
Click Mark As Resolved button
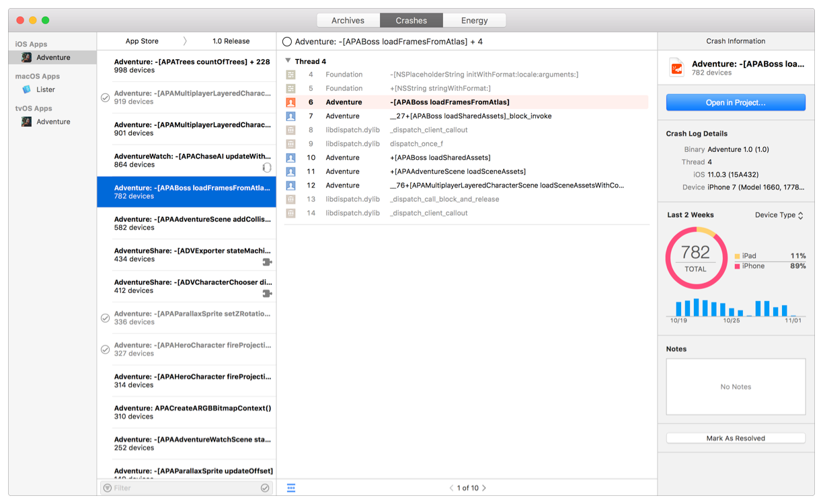(736, 438)
